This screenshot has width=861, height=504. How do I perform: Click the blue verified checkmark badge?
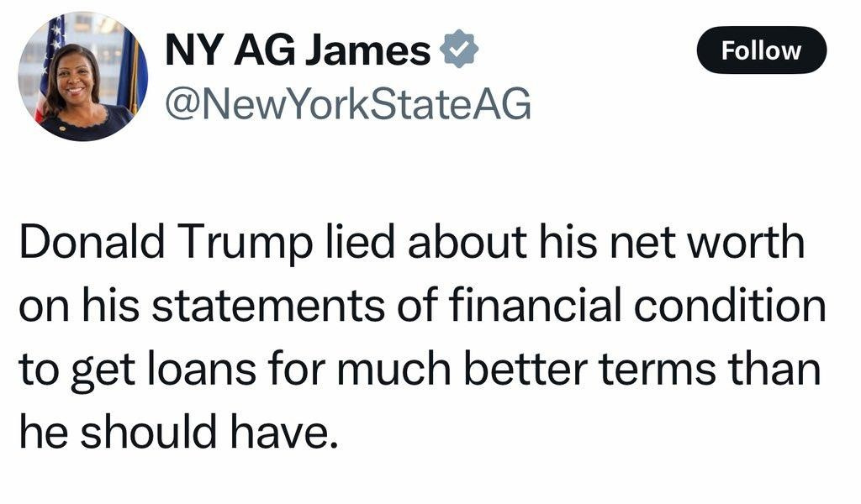(460, 50)
